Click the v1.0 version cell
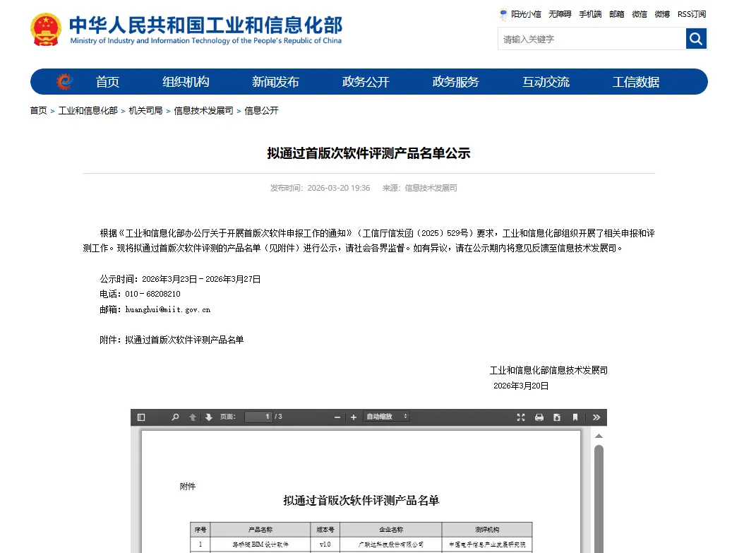 325,545
